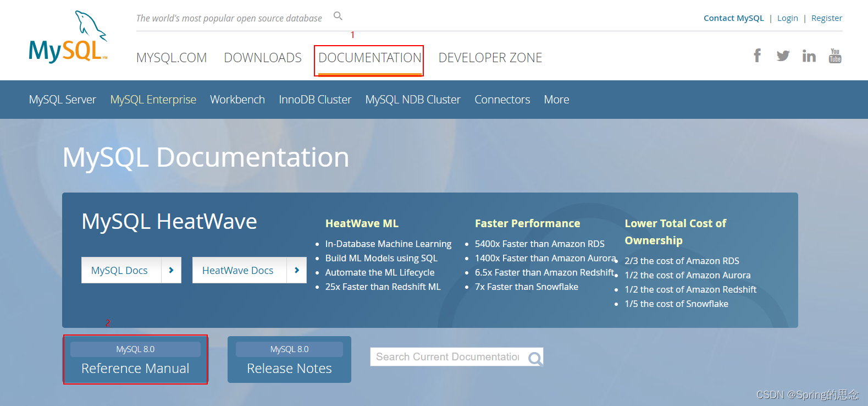The image size is (868, 406).
Task: Click 'Automate the ML Lifecycle' text
Action: click(x=380, y=272)
